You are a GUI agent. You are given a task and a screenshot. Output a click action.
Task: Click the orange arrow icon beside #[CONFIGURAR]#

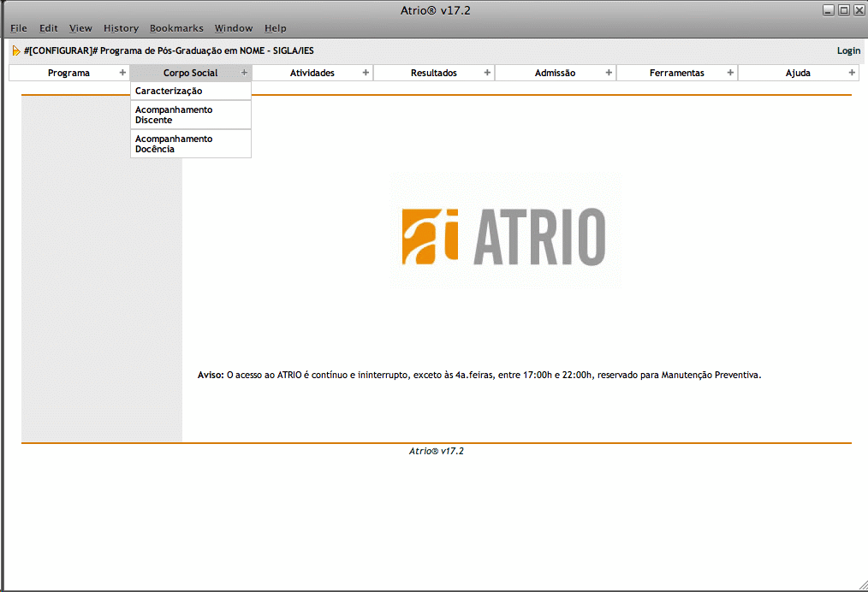click(x=16, y=50)
